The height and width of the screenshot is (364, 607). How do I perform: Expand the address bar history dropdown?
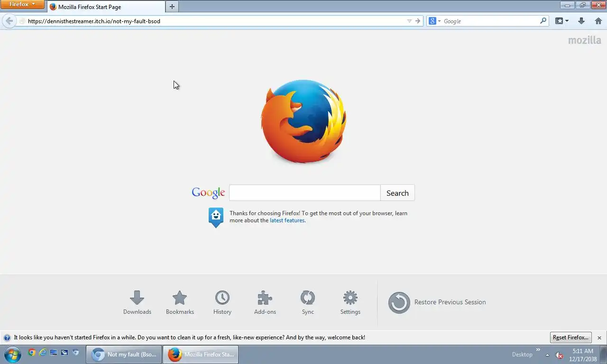pyautogui.click(x=409, y=21)
